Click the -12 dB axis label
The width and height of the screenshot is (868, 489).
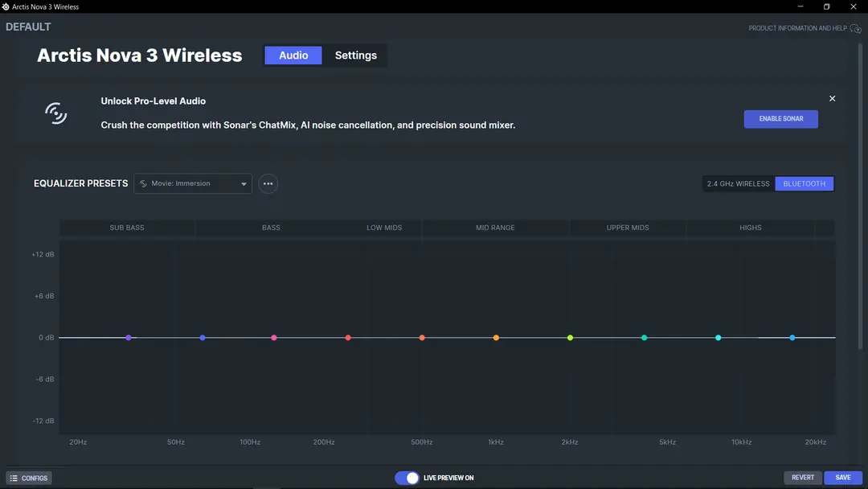click(43, 421)
